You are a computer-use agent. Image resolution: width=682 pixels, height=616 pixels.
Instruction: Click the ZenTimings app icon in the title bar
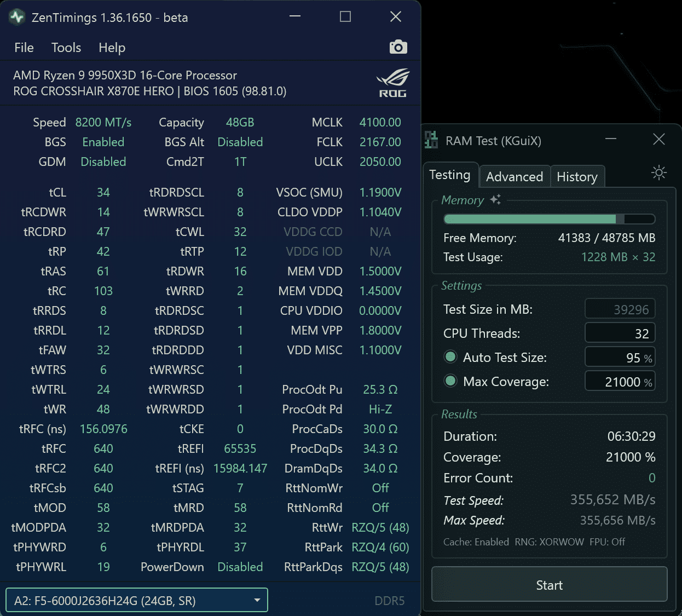pos(17,17)
